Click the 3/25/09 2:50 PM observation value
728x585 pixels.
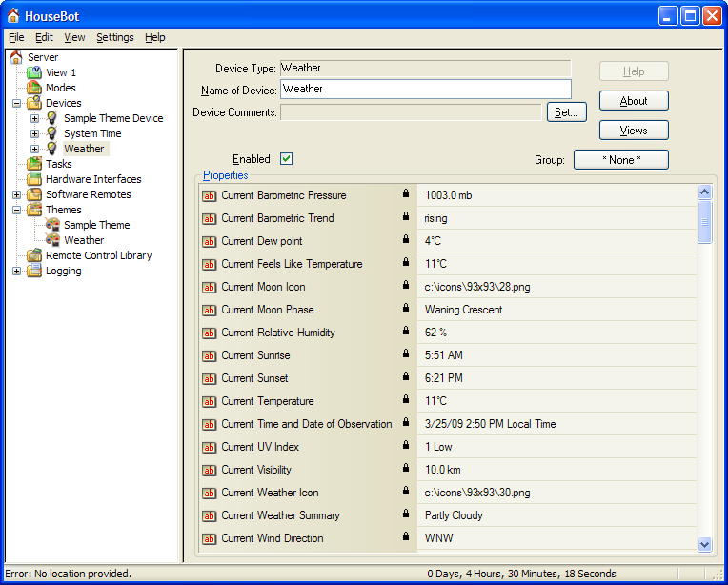pos(491,424)
